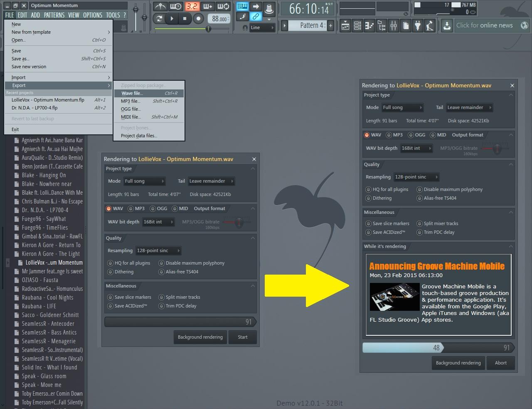Select MID format in Start dialog
532x409 pixels.
(175, 208)
